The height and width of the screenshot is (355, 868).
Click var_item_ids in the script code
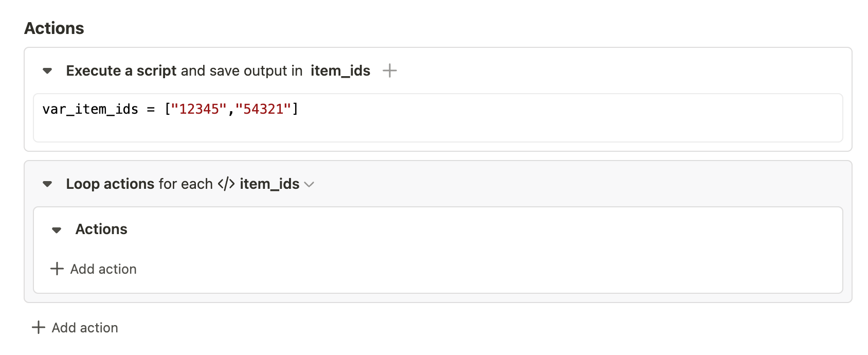90,109
